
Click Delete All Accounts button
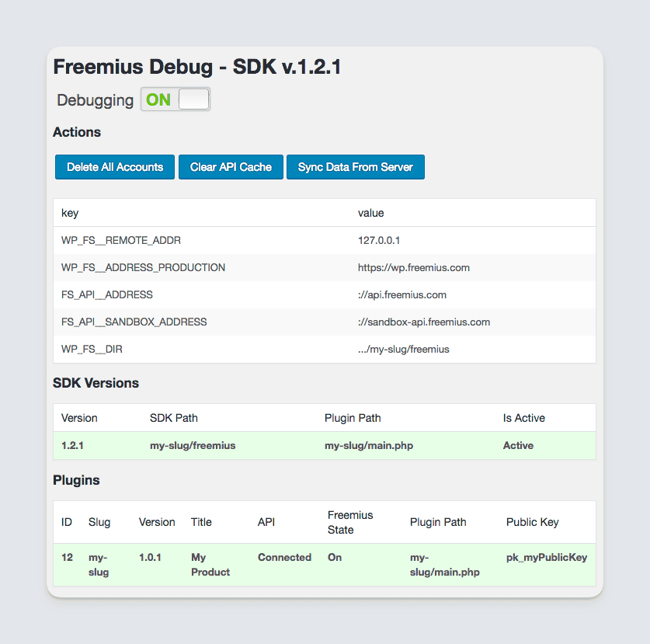[x=115, y=167]
